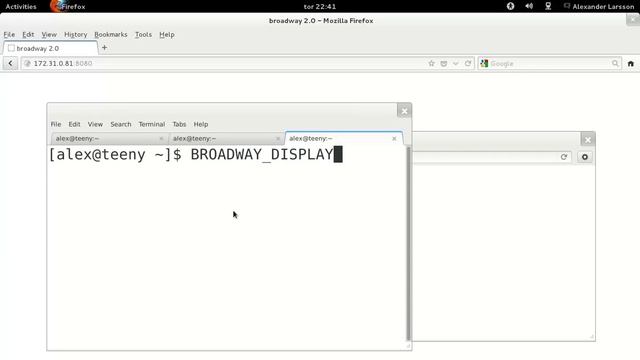640x360 pixels.
Task: Open Firefox Tools menu
Action: point(143,35)
